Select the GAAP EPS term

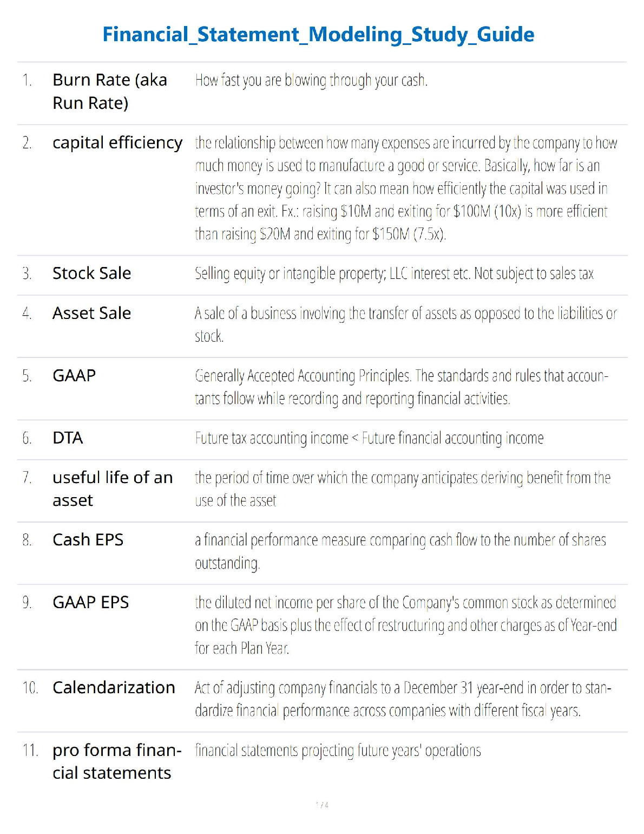[90, 602]
